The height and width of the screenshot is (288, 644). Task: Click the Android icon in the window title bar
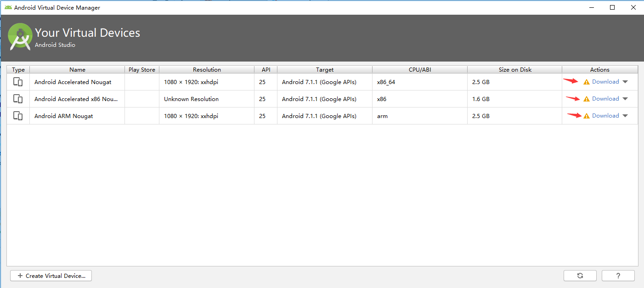(x=8, y=7)
